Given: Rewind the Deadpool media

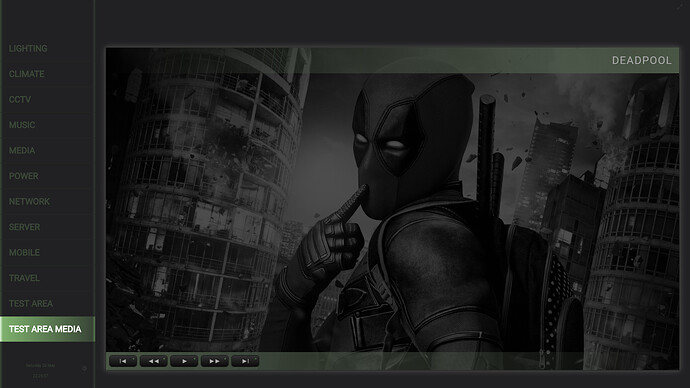Looking at the screenshot, I should [154, 361].
